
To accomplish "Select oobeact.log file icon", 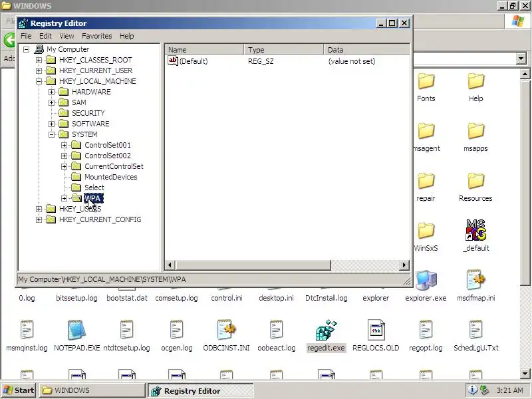I will [276, 330].
